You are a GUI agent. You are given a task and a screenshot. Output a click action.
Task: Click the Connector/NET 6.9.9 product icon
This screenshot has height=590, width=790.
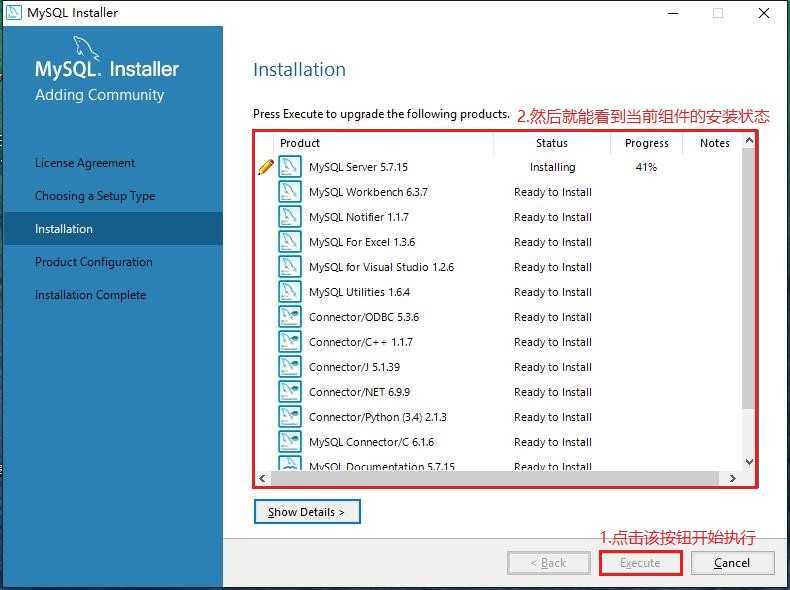coord(290,392)
